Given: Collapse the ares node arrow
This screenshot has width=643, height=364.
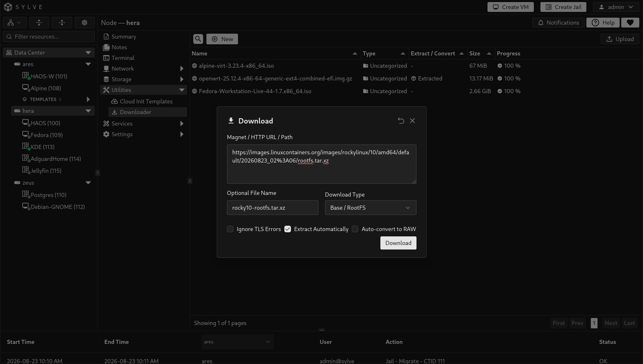Looking at the screenshot, I should [x=88, y=64].
